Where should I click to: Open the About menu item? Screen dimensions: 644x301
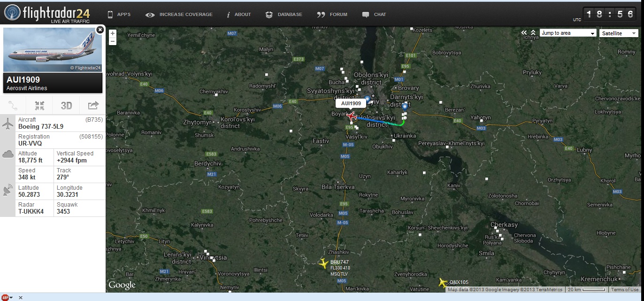[x=239, y=15]
